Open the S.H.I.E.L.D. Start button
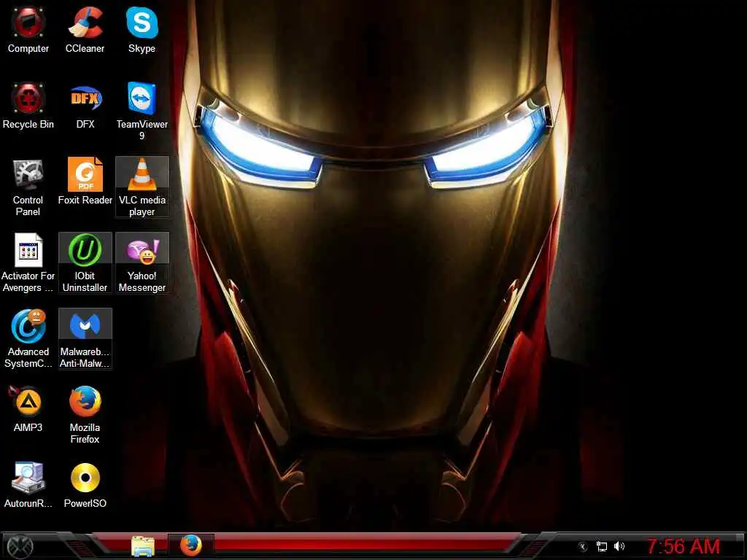The width and height of the screenshot is (747, 560). [x=20, y=546]
